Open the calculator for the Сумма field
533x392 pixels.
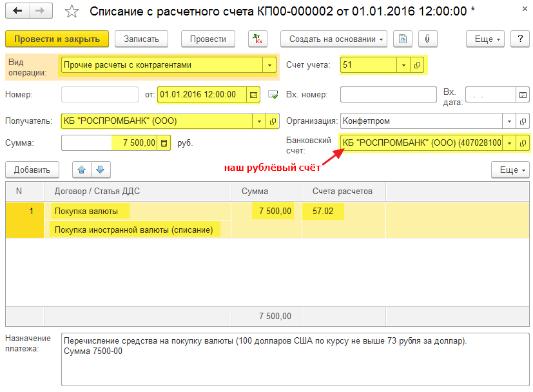click(164, 143)
